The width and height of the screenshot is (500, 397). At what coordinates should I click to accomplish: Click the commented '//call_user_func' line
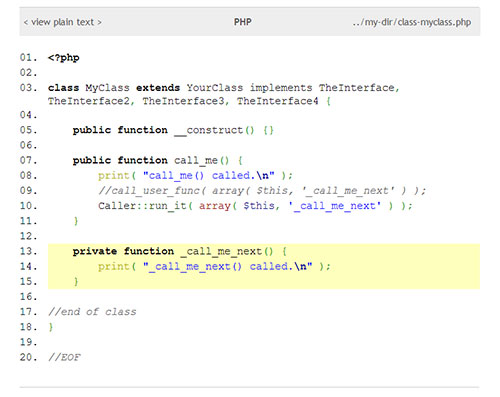[x=262, y=191]
